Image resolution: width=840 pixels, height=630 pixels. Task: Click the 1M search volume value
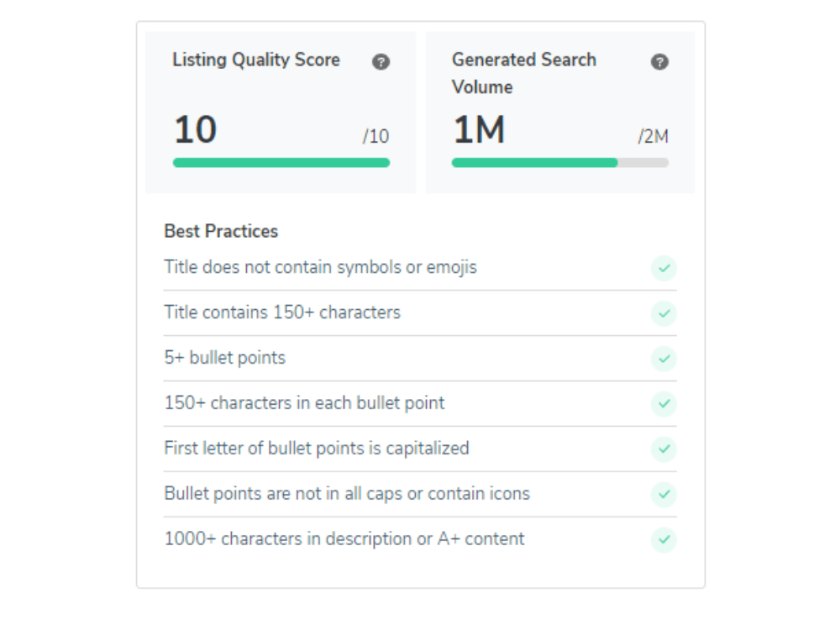click(x=478, y=130)
